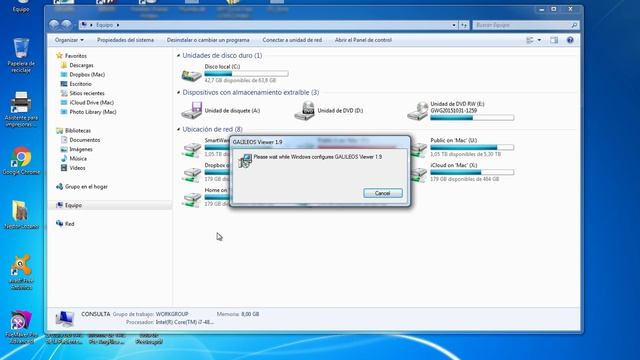Select the iCloud on 'Mac' (X:) network drive icon
The width and height of the screenshot is (640, 360).
[419, 174]
